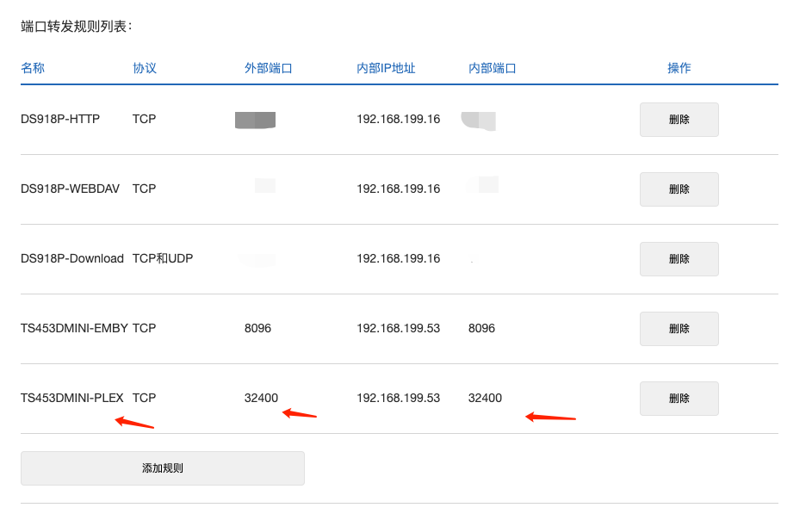Screen dimensions: 812x520
Task: Click TCP protocol in DS918P-HTTP row
Action: coord(144,119)
